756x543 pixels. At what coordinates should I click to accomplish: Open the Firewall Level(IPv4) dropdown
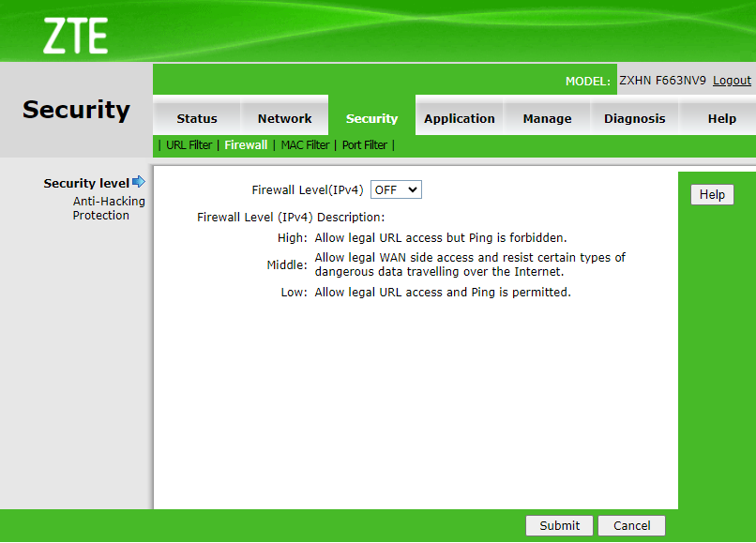pos(396,189)
